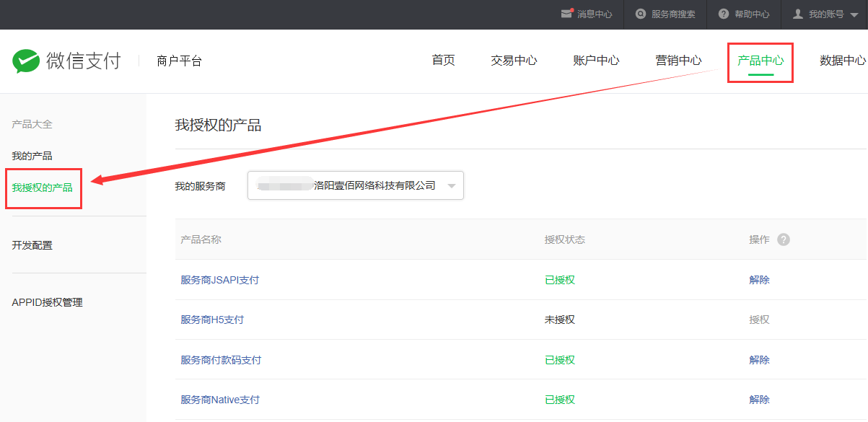The image size is (868, 422).
Task: Click the help icon beside 操作 column
Action: (x=784, y=239)
